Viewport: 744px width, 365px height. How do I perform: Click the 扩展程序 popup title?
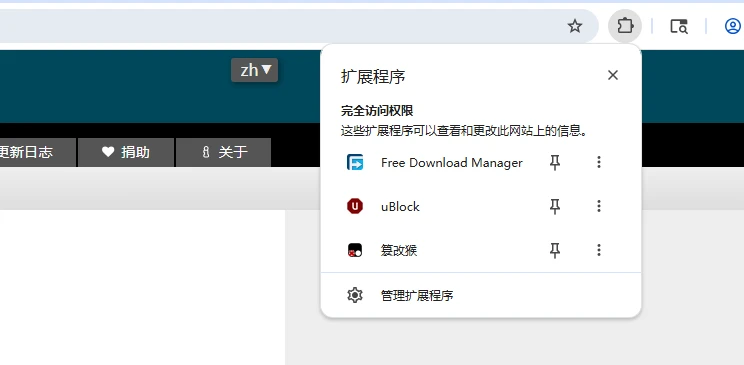[x=373, y=76]
